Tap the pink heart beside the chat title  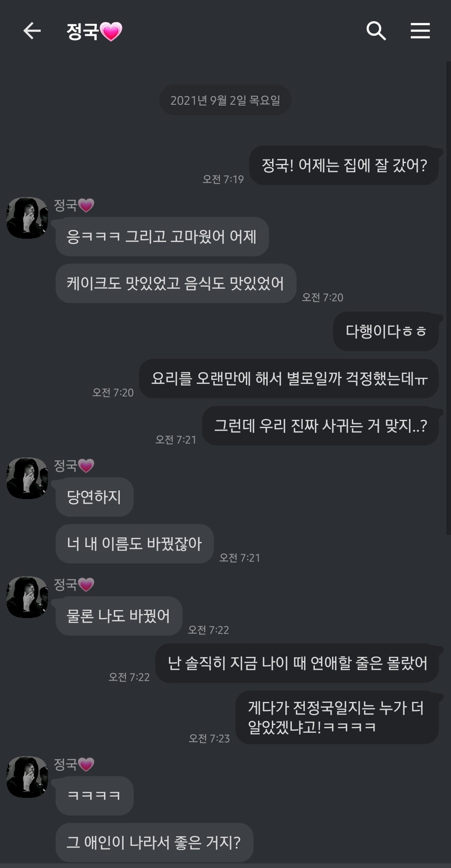tap(111, 32)
